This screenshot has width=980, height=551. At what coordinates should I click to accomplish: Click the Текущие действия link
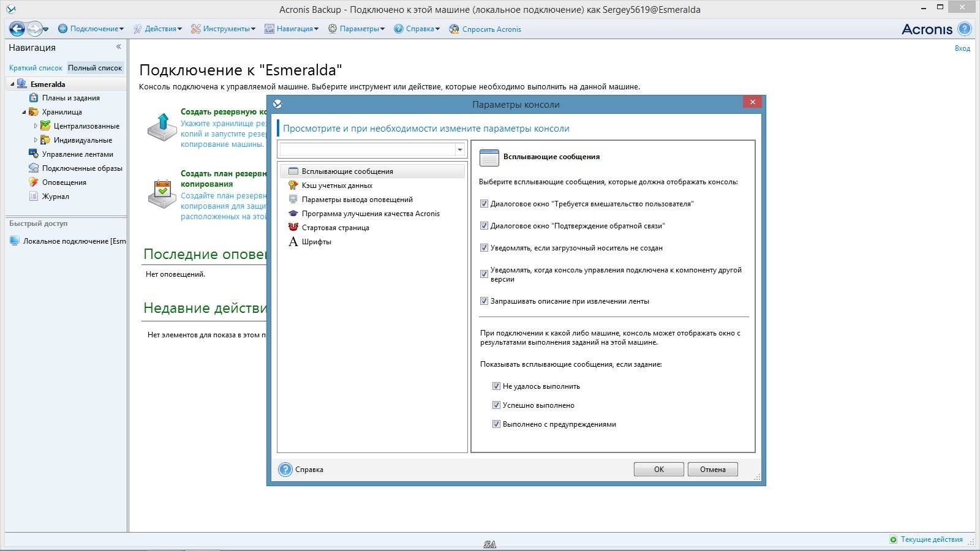pyautogui.click(x=932, y=539)
